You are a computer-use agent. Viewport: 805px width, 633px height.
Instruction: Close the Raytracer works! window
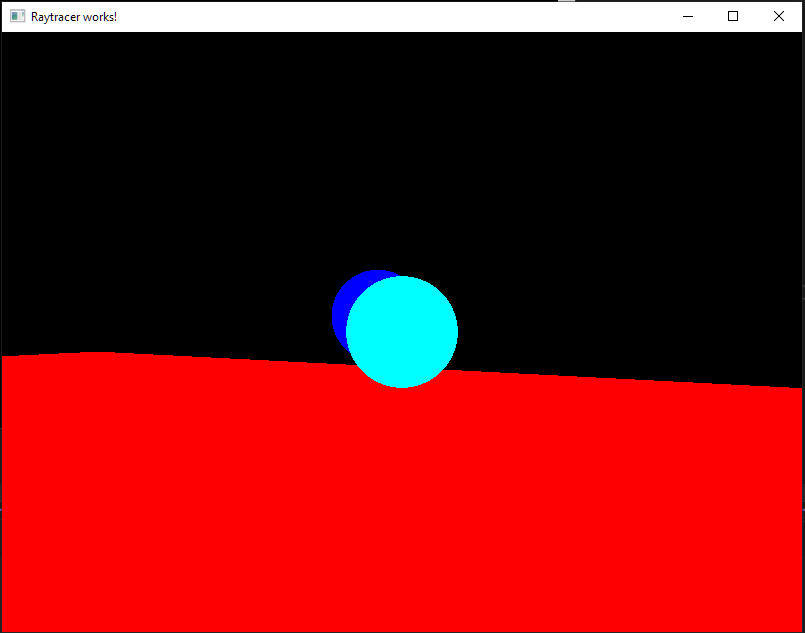tap(779, 17)
